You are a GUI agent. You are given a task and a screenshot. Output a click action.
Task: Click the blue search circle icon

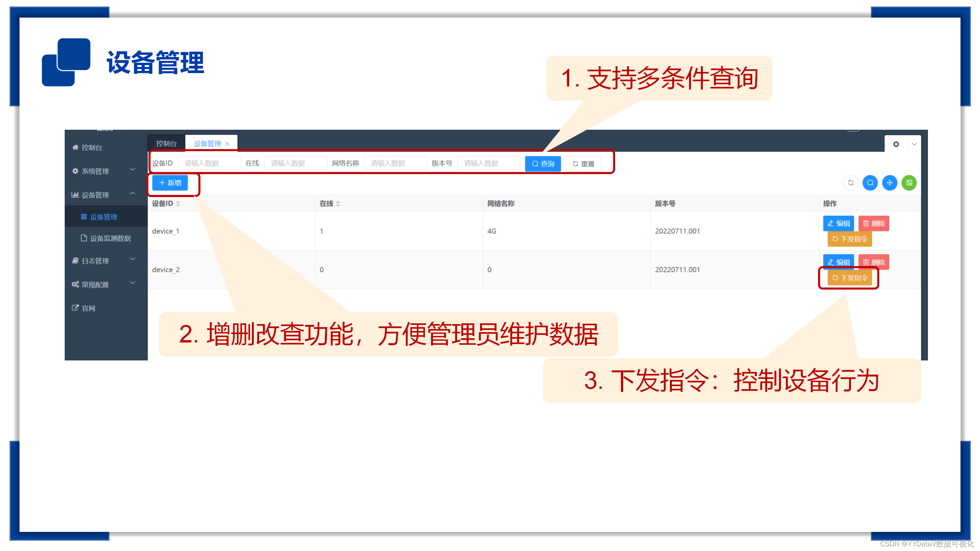click(x=870, y=183)
